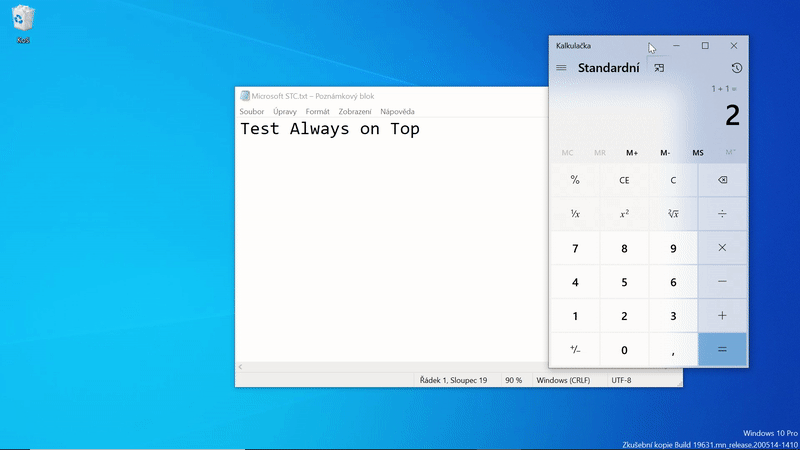
Task: Open the Soubor menu in Notepad
Action: pyautogui.click(x=252, y=112)
